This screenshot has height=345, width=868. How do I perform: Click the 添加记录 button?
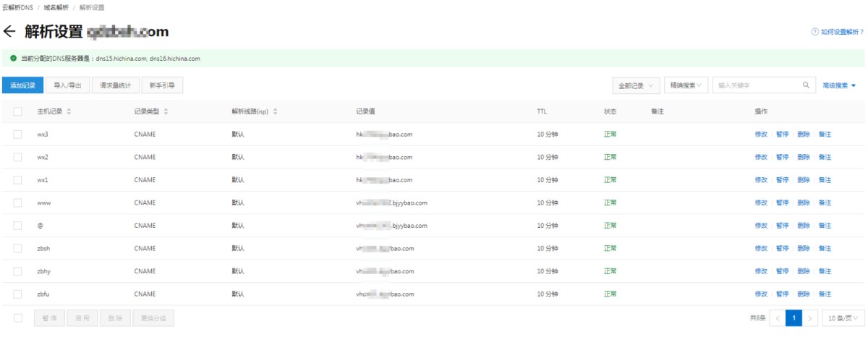(x=23, y=85)
